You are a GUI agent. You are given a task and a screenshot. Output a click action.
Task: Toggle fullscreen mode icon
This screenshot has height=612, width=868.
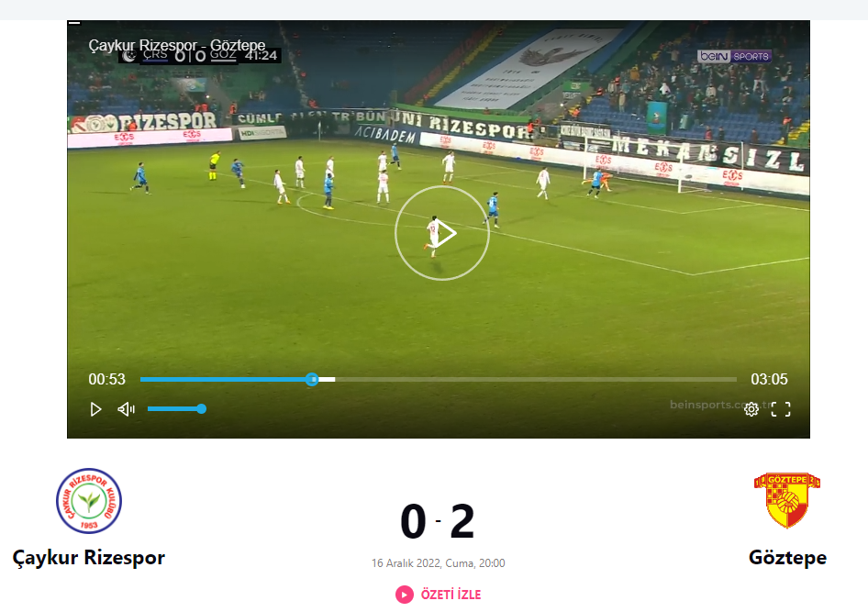click(781, 409)
